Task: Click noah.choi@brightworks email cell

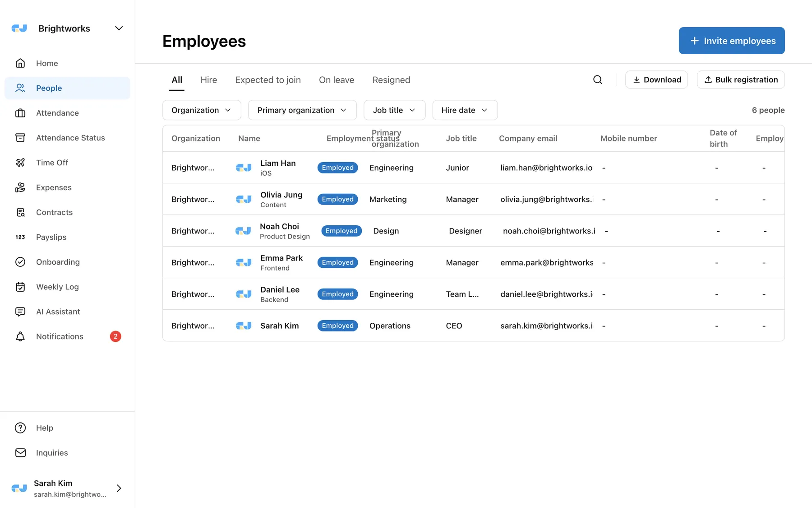Action: pos(549,231)
